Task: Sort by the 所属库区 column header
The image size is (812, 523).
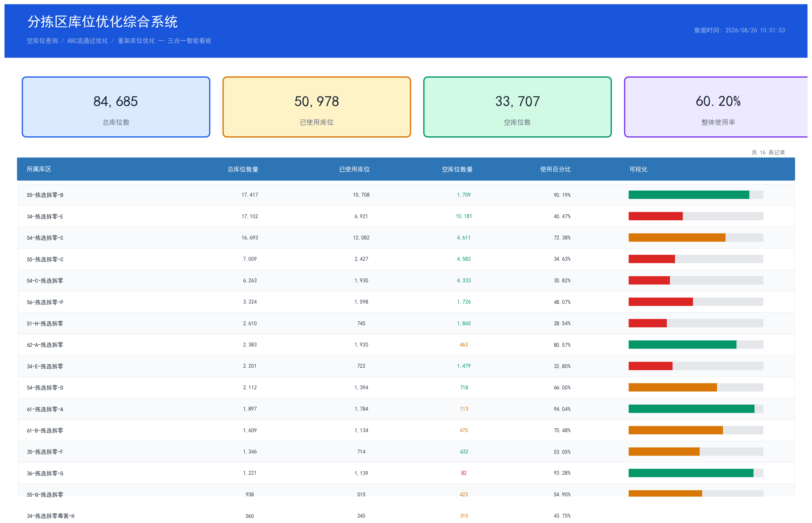Action: 39,169
